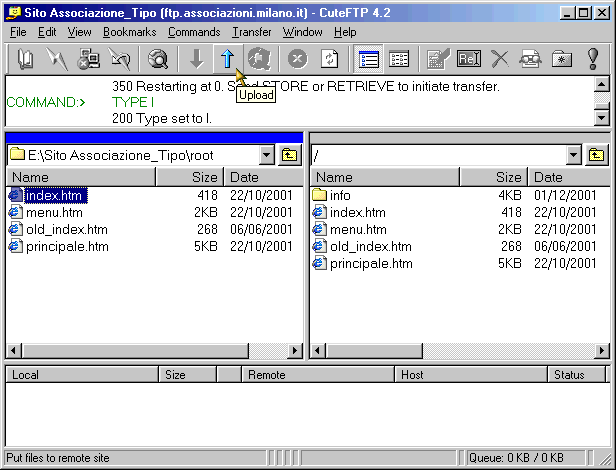Click remote pane scroll right arrow
The height and width of the screenshot is (470, 616).
click(602, 351)
